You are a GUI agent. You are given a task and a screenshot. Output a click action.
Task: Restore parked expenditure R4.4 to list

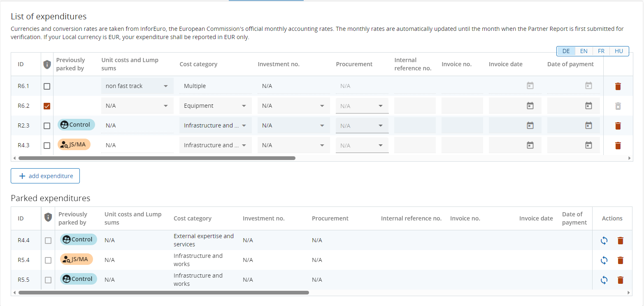point(604,241)
